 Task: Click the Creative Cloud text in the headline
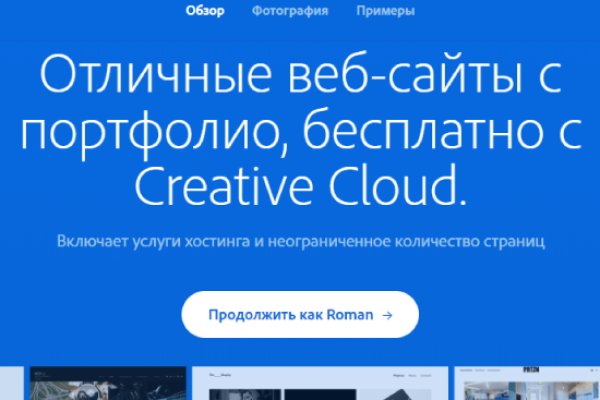pos(300,185)
